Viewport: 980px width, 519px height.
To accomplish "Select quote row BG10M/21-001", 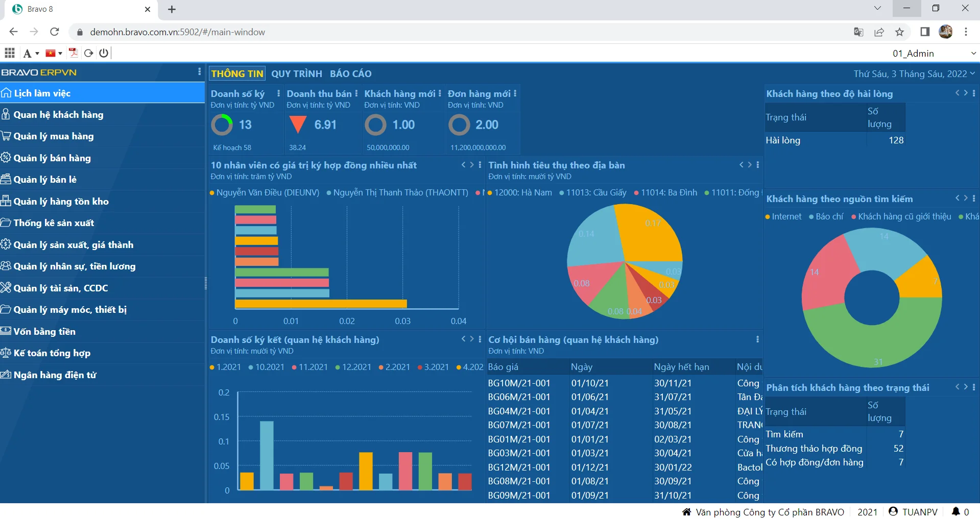I will 519,383.
